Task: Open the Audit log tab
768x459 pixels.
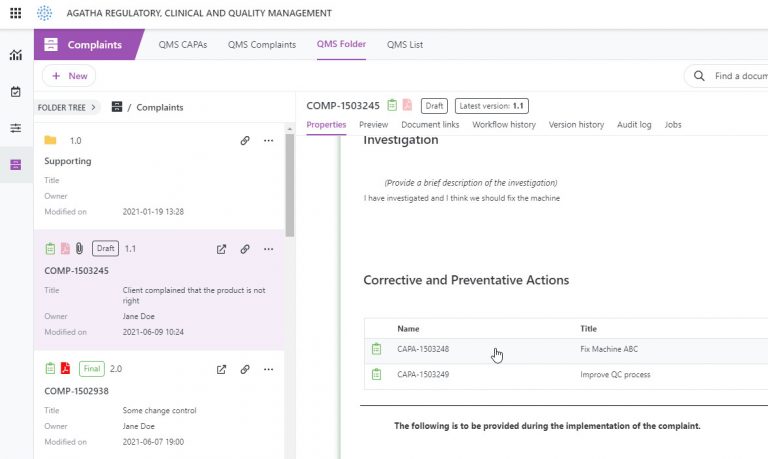Action: point(632,125)
